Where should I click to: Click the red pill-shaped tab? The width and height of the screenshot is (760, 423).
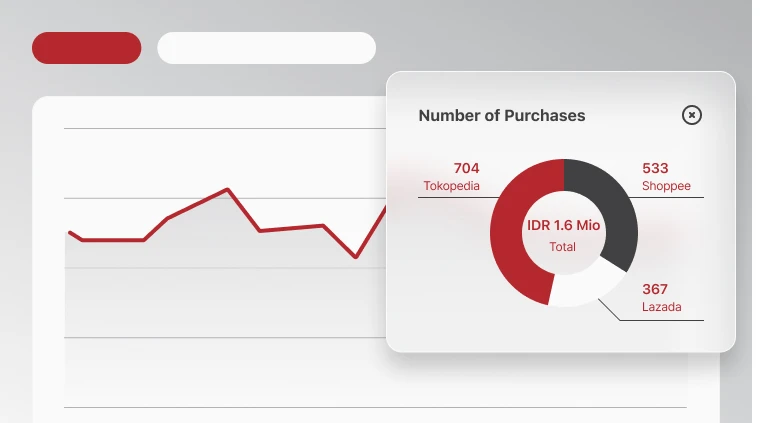(x=86, y=48)
